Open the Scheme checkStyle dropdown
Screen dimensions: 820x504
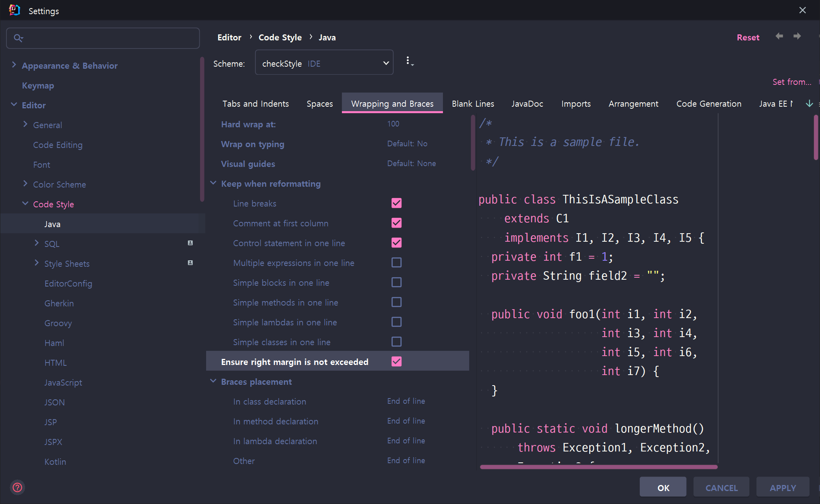click(324, 63)
